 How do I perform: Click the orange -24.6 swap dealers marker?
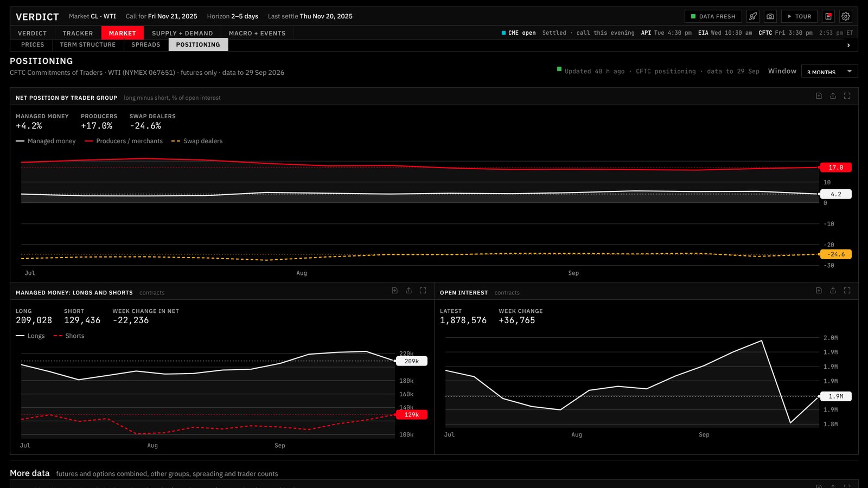836,254
